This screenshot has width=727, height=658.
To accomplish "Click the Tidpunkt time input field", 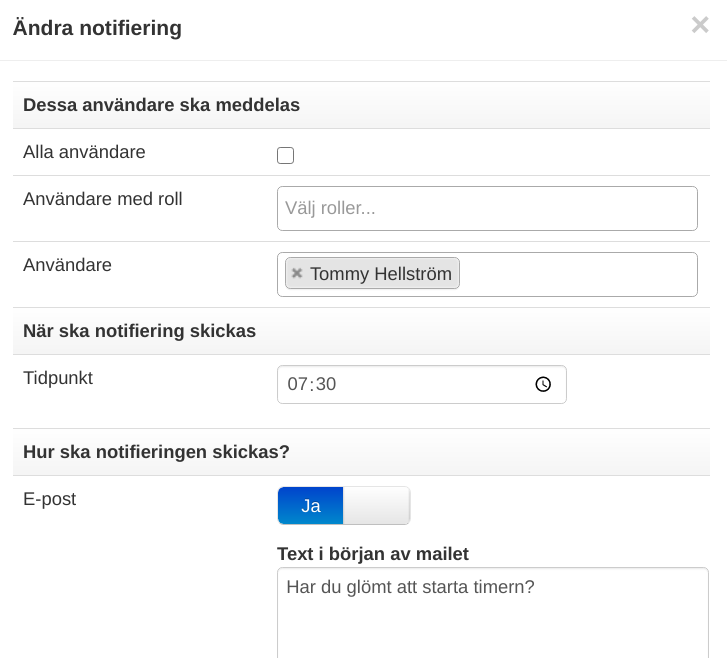I will tap(421, 384).
